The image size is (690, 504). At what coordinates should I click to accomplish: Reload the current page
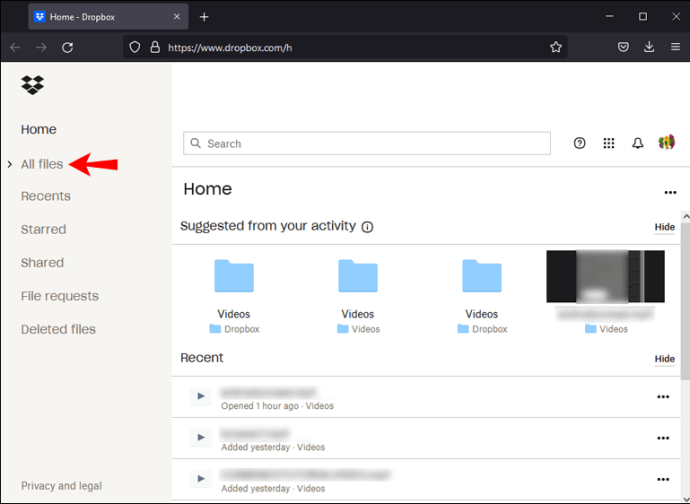pos(67,47)
